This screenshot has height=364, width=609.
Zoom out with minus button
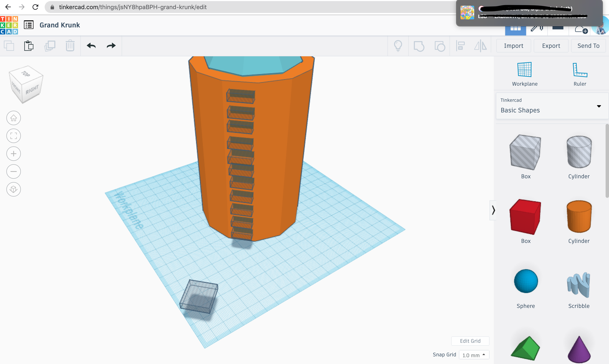[x=13, y=171]
